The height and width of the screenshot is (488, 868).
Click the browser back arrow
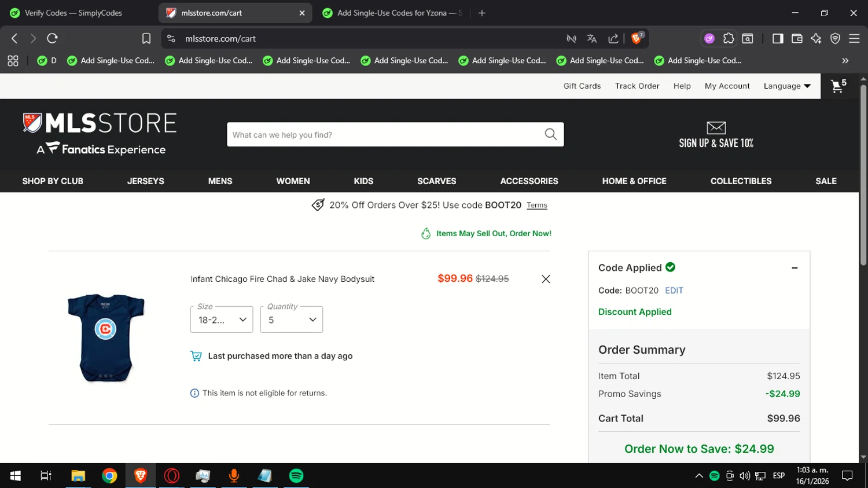pos(14,38)
